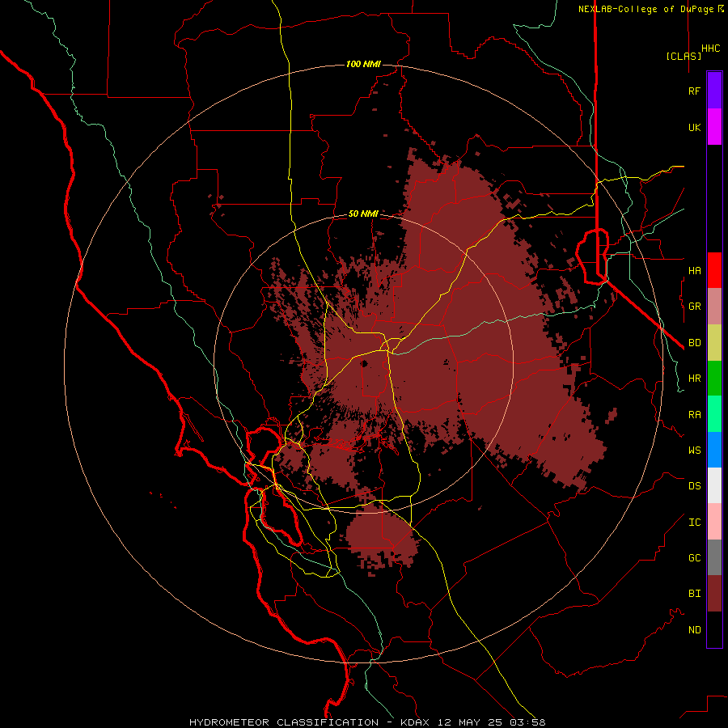The width and height of the screenshot is (728, 728).
Task: Click the RF purple legend swatch
Action: pyautogui.click(x=714, y=91)
